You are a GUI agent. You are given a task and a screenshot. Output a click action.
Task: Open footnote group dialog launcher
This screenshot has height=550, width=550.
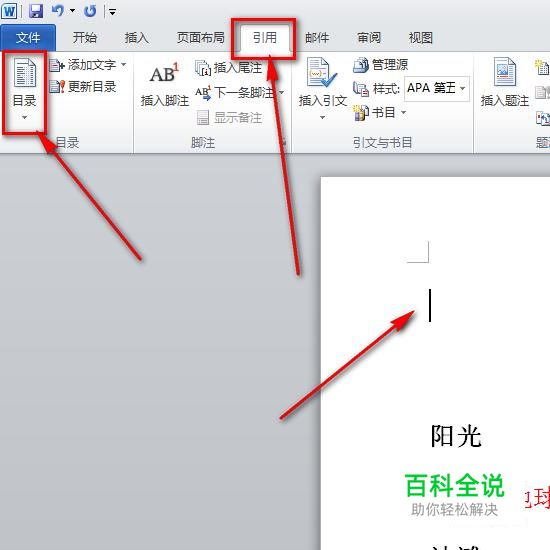(x=283, y=143)
